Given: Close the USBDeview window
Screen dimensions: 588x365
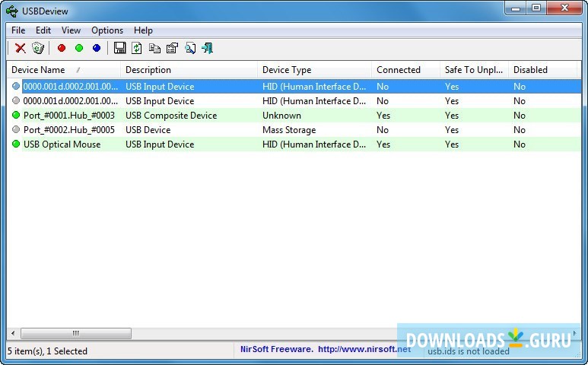Looking at the screenshot, I should [564, 8].
